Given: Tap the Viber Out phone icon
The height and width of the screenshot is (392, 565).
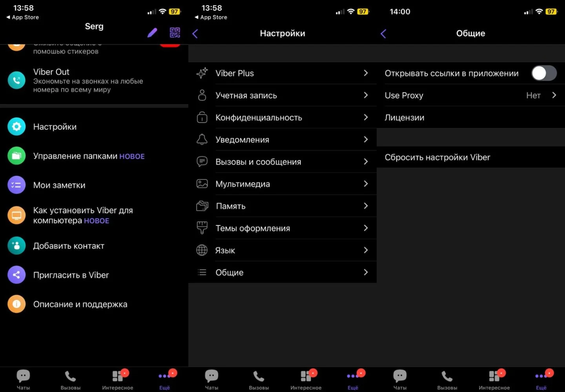Looking at the screenshot, I should point(16,80).
